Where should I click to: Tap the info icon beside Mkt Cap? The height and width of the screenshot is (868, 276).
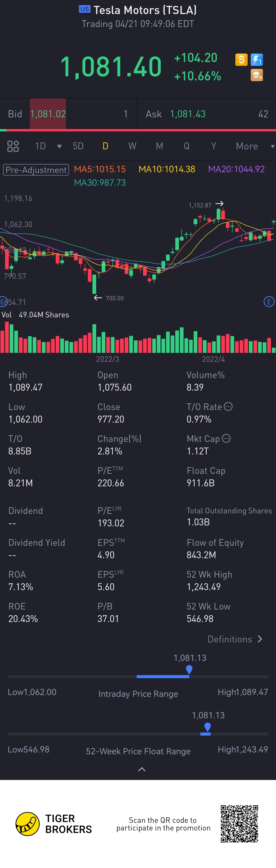point(226,438)
